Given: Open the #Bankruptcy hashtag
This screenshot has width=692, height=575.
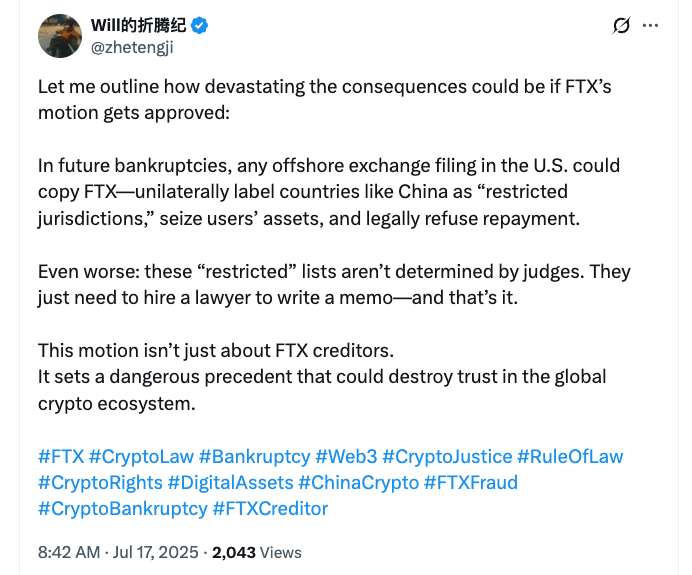Looking at the screenshot, I should (254, 457).
